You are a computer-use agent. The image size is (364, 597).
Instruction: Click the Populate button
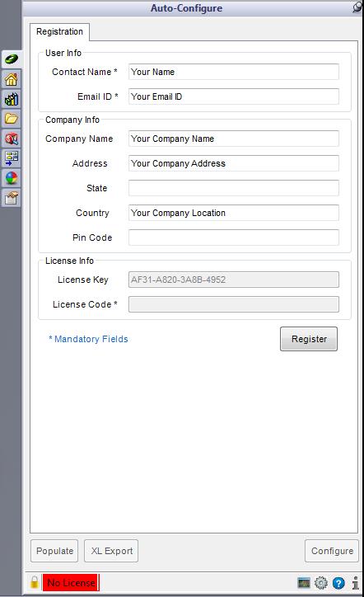[x=54, y=551]
